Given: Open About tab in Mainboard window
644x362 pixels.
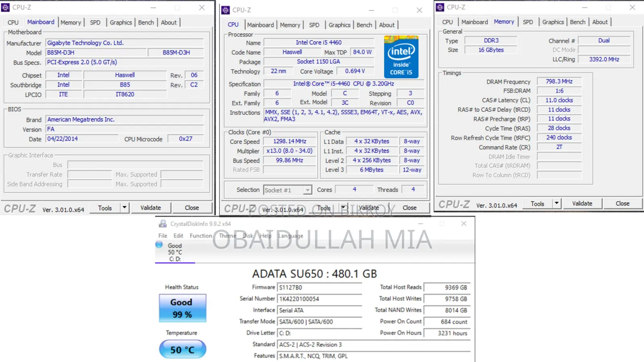Looking at the screenshot, I should pos(169,23).
